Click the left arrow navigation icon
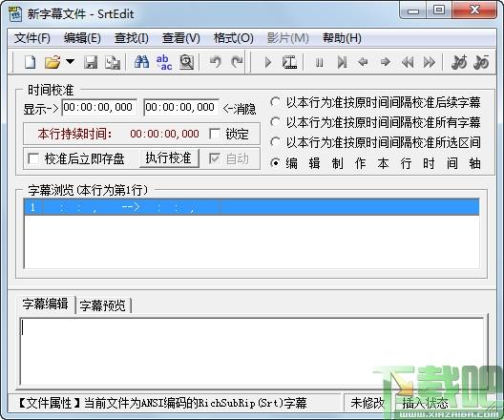Screen dimensions: 504x420 [363, 62]
